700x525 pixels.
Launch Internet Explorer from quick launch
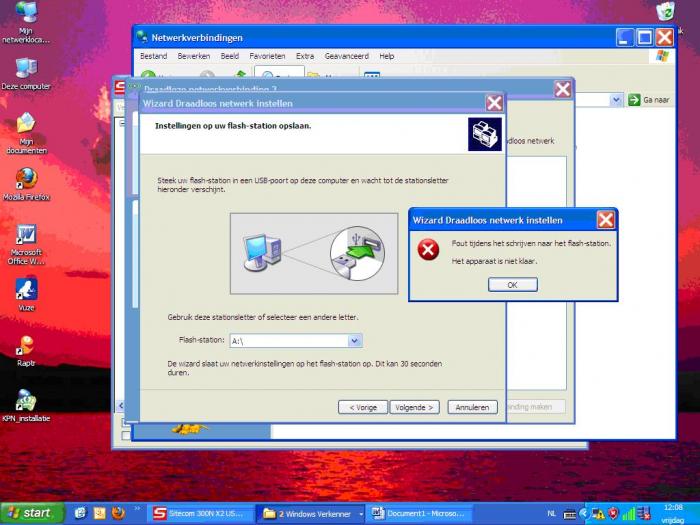click(x=80, y=513)
